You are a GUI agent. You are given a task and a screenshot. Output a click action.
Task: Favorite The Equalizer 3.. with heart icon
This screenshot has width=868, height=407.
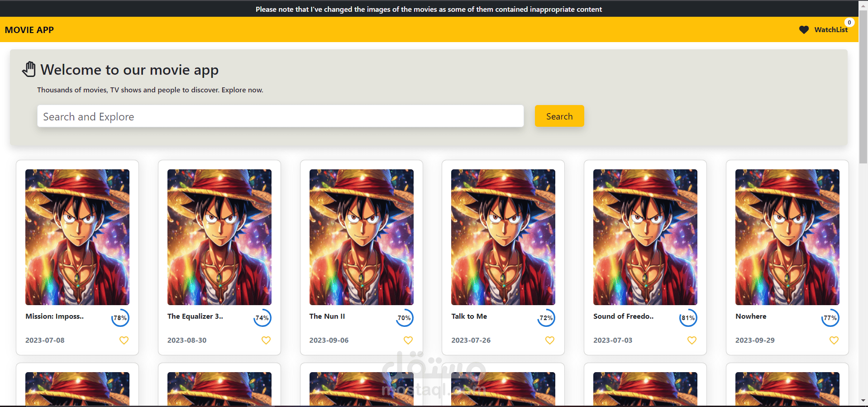(266, 340)
